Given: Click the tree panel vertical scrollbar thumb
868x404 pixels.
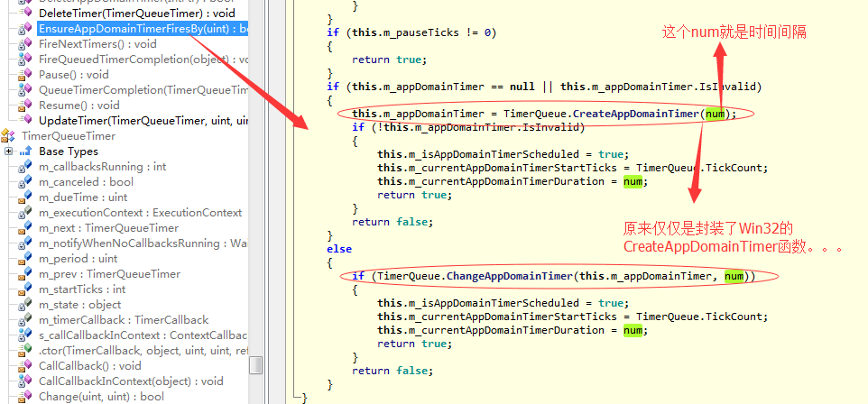Looking at the screenshot, I should [255, 365].
